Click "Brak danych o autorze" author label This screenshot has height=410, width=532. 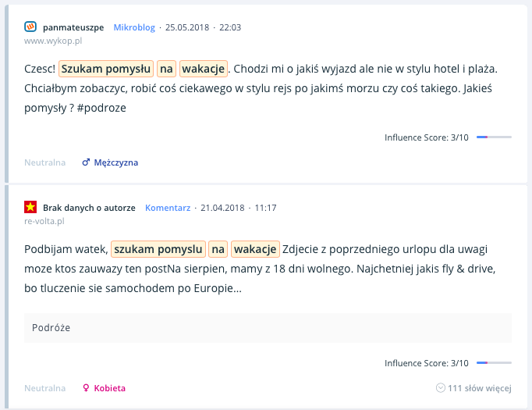(89, 208)
